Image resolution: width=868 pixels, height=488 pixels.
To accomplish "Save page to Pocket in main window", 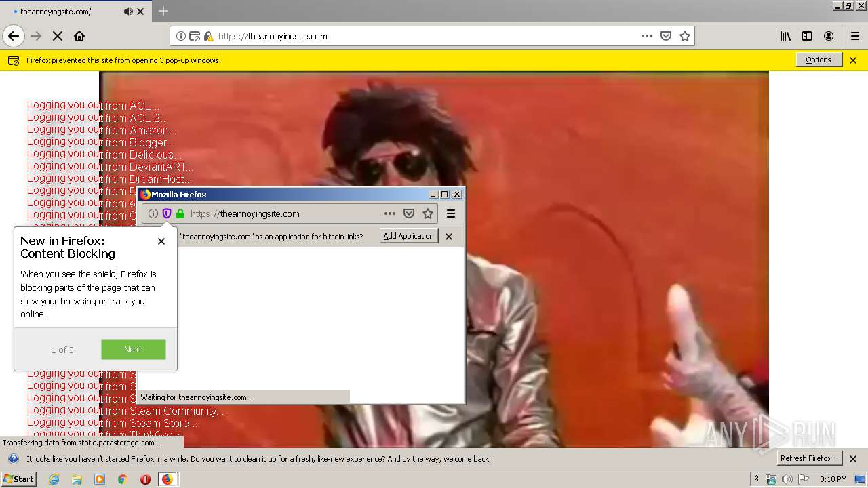I will click(666, 36).
